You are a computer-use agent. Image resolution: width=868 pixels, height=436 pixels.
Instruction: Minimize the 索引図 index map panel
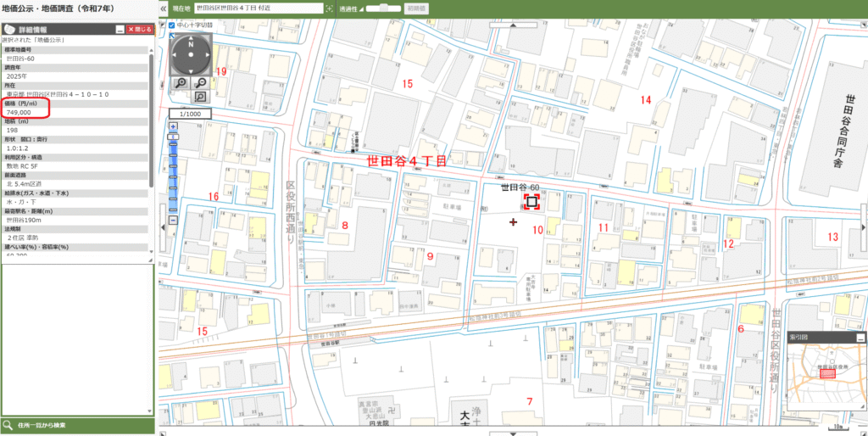[x=860, y=338]
